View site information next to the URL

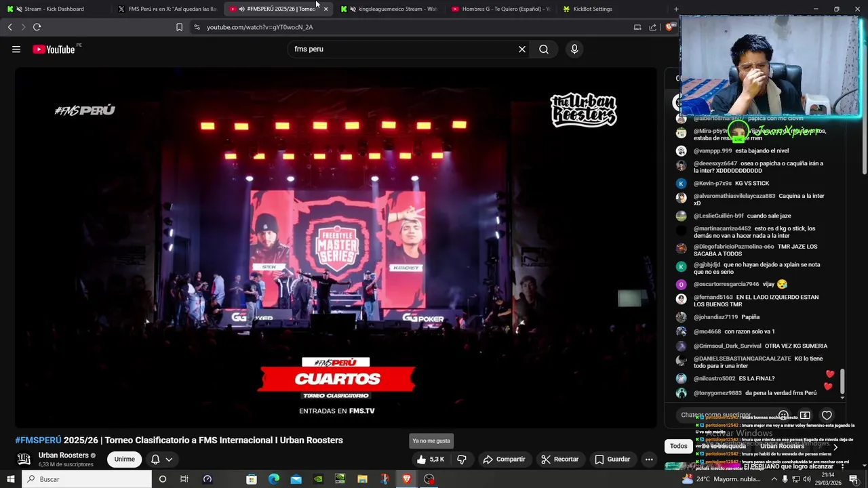pos(197,27)
